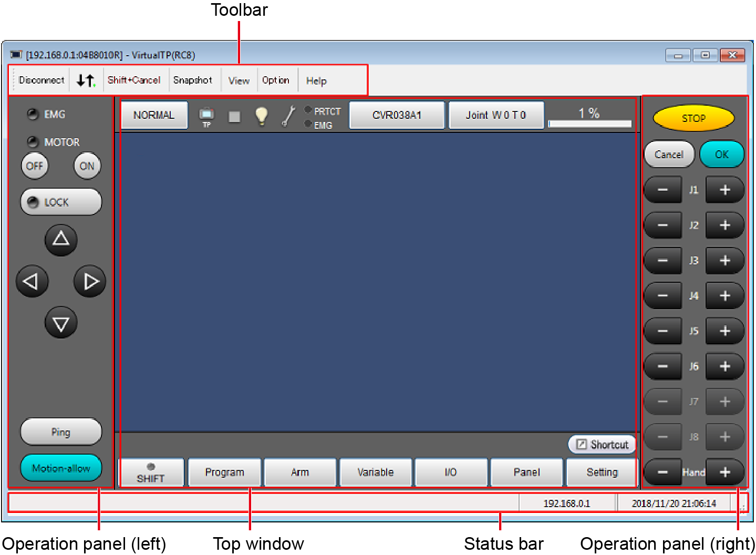
Task: Click the wrench tool icon
Action: 288,116
